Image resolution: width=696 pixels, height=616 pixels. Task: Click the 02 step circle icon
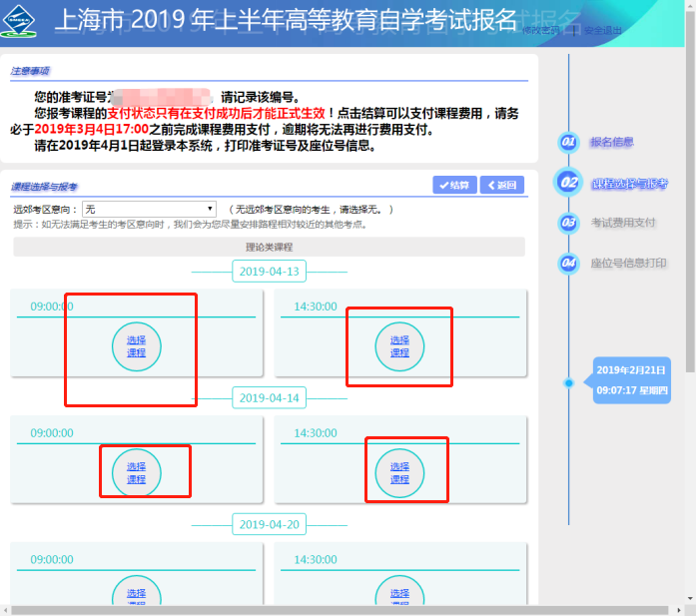pyautogui.click(x=569, y=183)
